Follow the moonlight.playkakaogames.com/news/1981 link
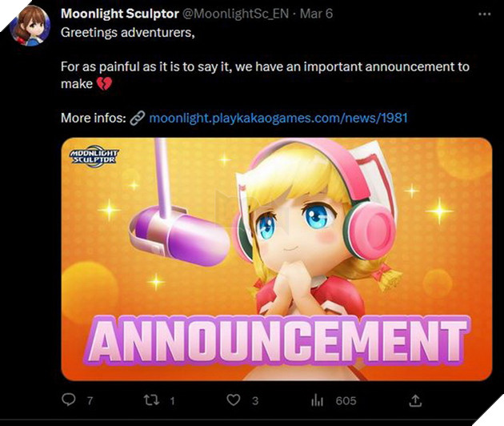This screenshot has width=504, height=426. (278, 118)
